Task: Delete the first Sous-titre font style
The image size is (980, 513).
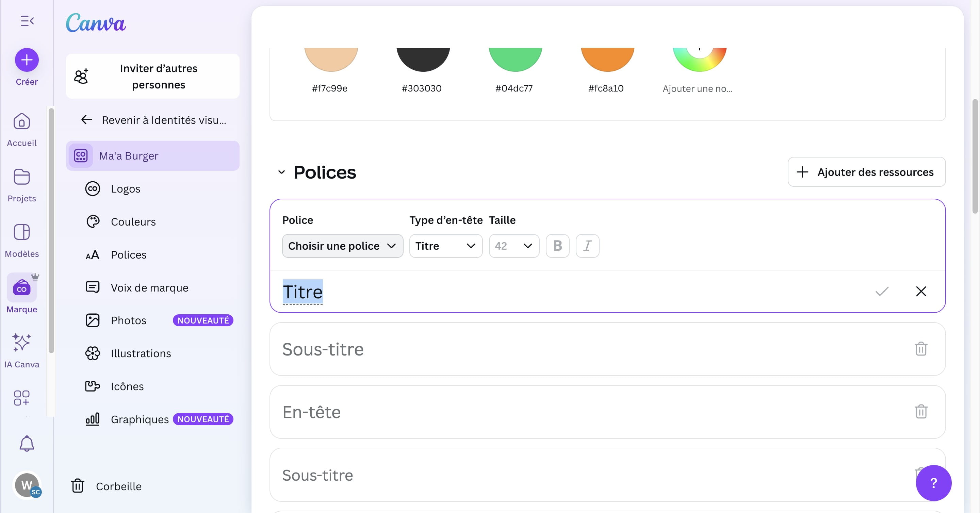Action: click(x=921, y=349)
